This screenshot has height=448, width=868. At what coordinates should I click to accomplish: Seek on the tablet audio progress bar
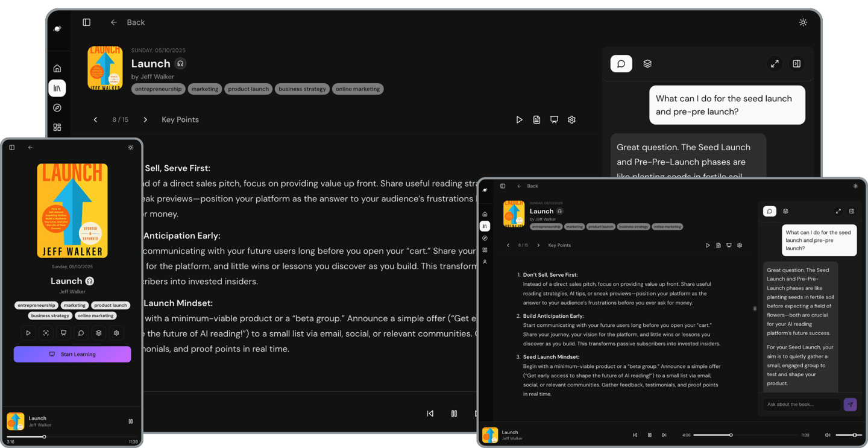pyautogui.click(x=744, y=435)
